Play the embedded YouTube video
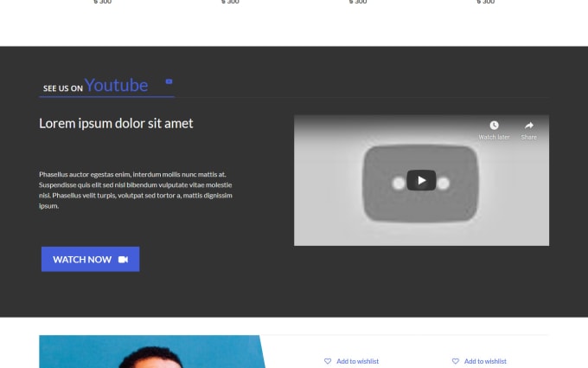The width and height of the screenshot is (588, 368). click(421, 180)
